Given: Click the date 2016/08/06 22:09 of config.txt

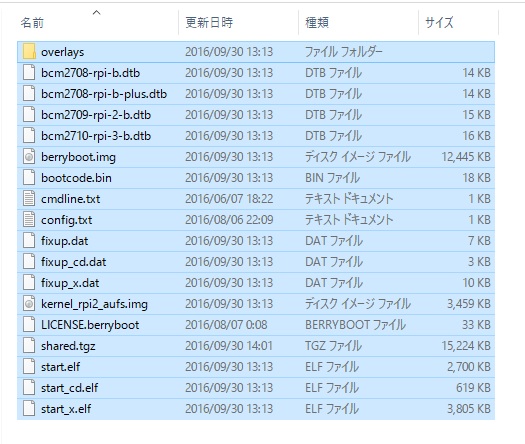Looking at the screenshot, I should pos(229,220).
